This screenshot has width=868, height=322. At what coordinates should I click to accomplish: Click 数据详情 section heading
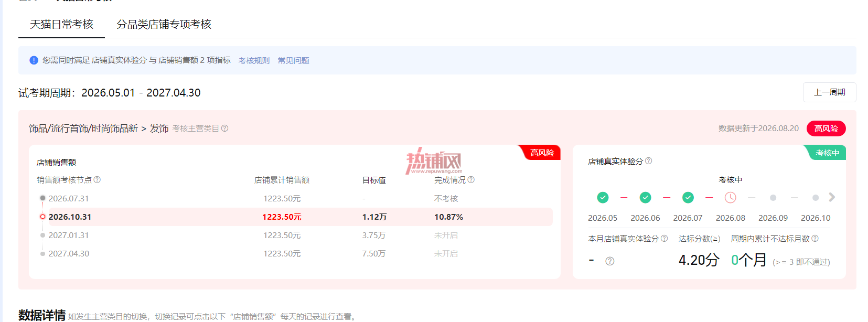pyautogui.click(x=42, y=315)
